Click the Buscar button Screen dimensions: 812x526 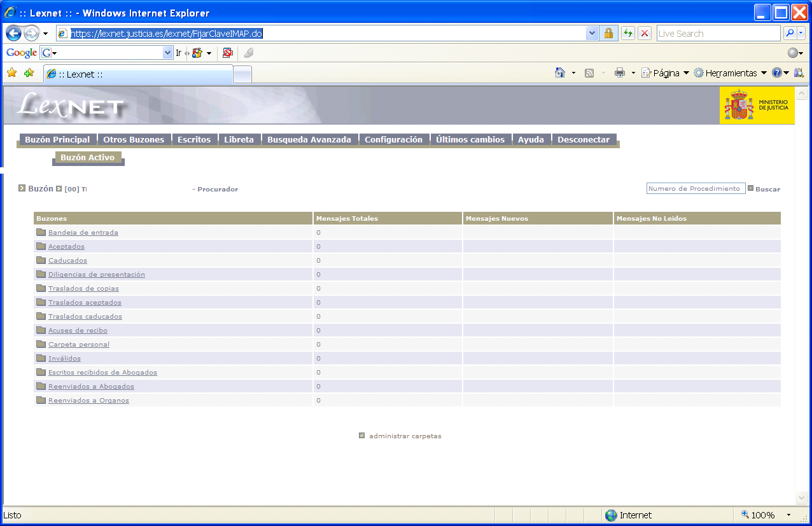tap(767, 189)
